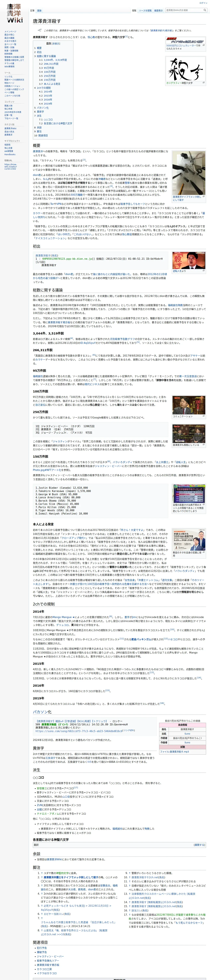210x980 pixels.
Task: Click the search magnifier button
Action: click(205, 10)
